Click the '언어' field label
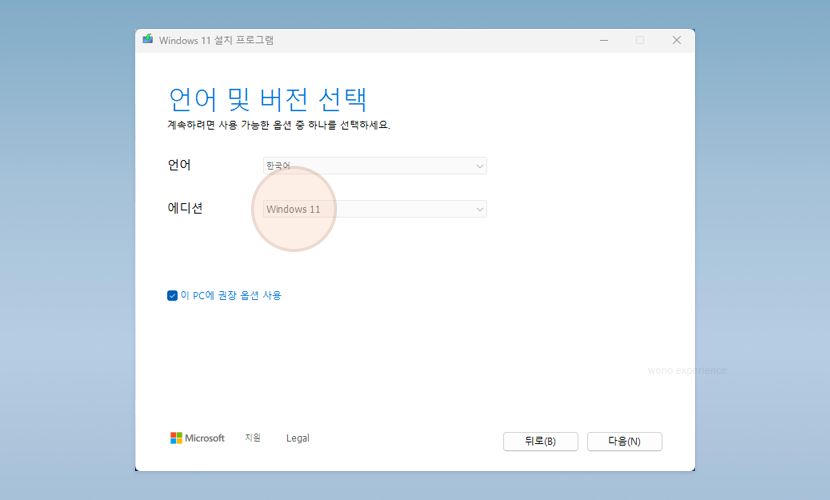The height and width of the screenshot is (500, 830). point(179,165)
